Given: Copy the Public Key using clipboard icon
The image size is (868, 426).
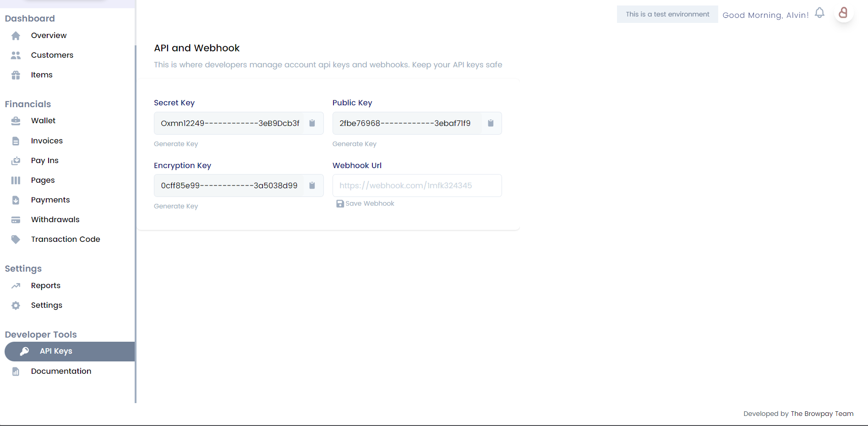Looking at the screenshot, I should coord(491,123).
